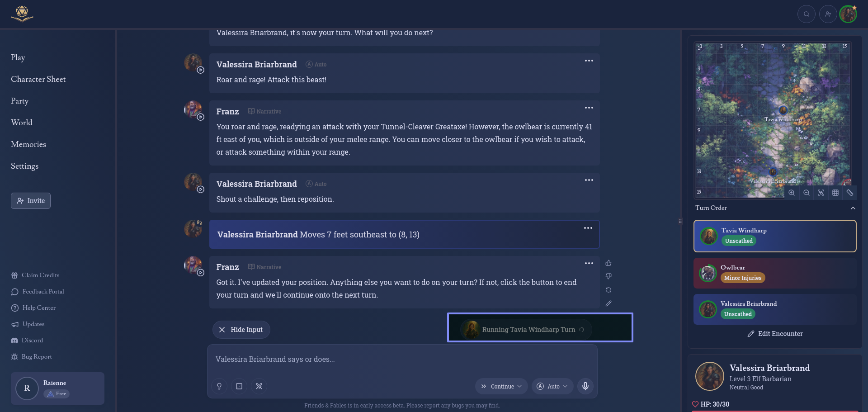Click the red HP bar
The width and height of the screenshot is (868, 412).
[775, 411]
